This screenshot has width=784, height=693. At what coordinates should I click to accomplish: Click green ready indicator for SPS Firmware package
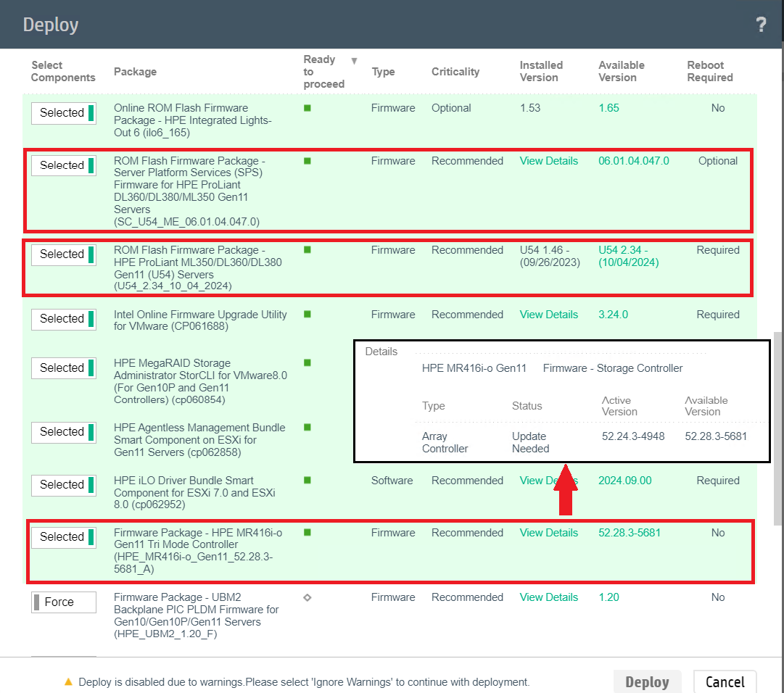[x=308, y=161]
